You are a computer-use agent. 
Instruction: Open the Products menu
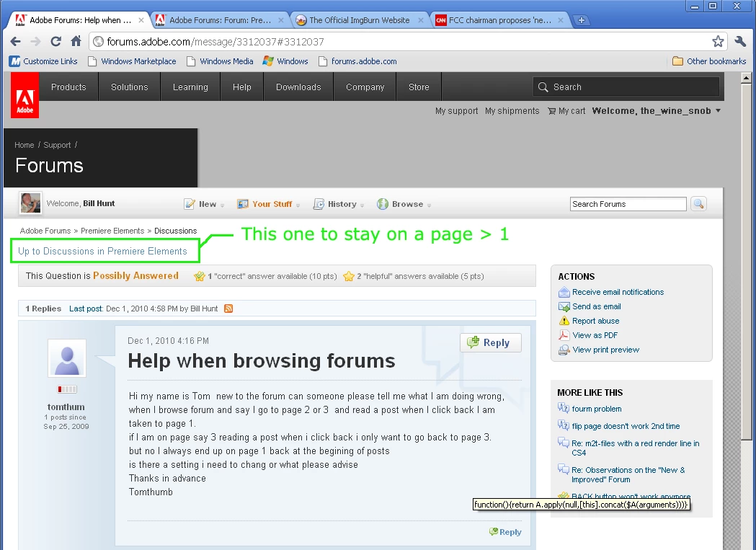coord(68,87)
